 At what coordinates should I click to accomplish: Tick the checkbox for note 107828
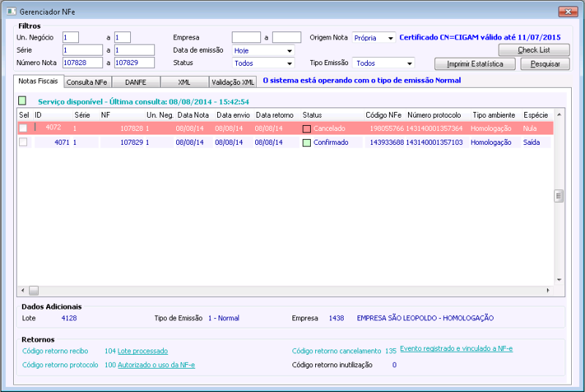[23, 128]
